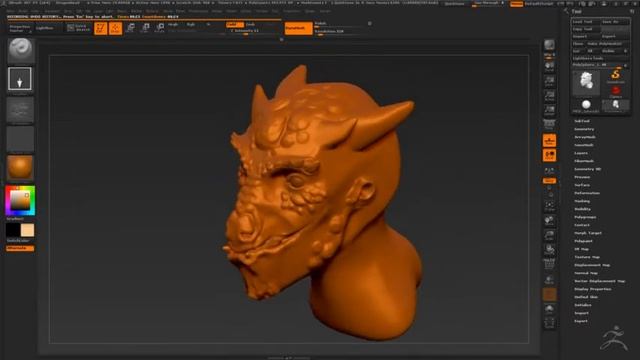Expand the Morph Target section
640x360 pixels.
[588, 233]
